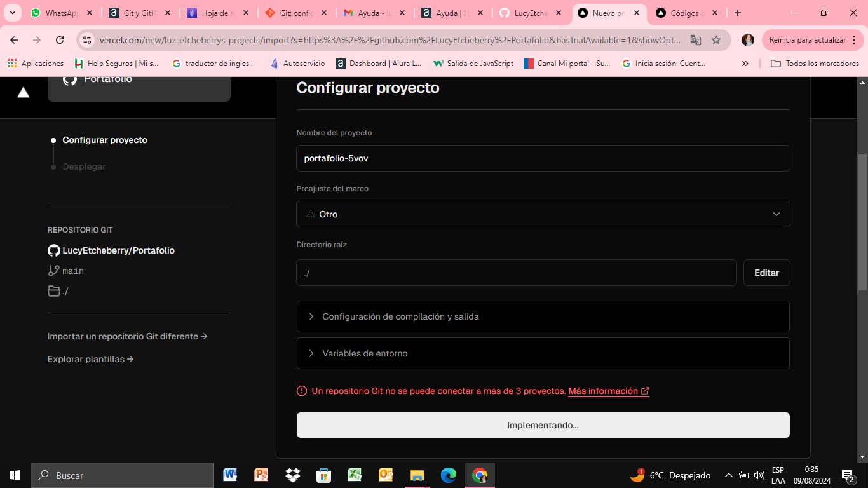This screenshot has height=488, width=868.
Task: Open the Chrome profile avatar
Action: click(748, 40)
